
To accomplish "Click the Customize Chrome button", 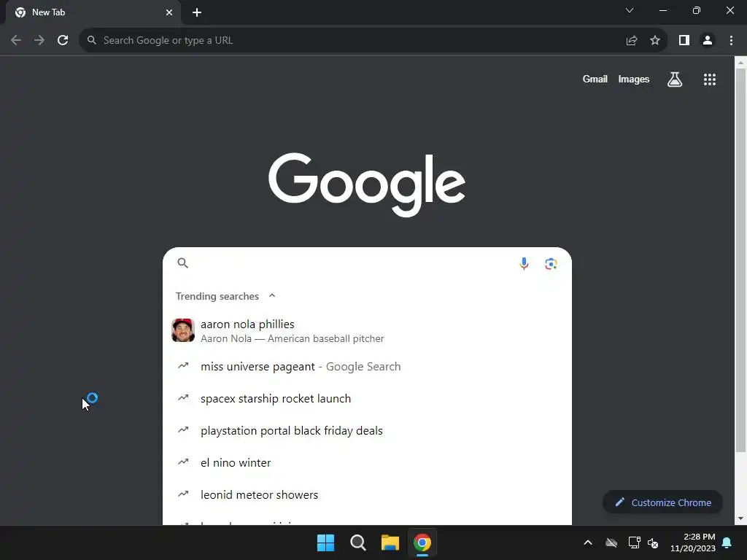I will [x=662, y=502].
